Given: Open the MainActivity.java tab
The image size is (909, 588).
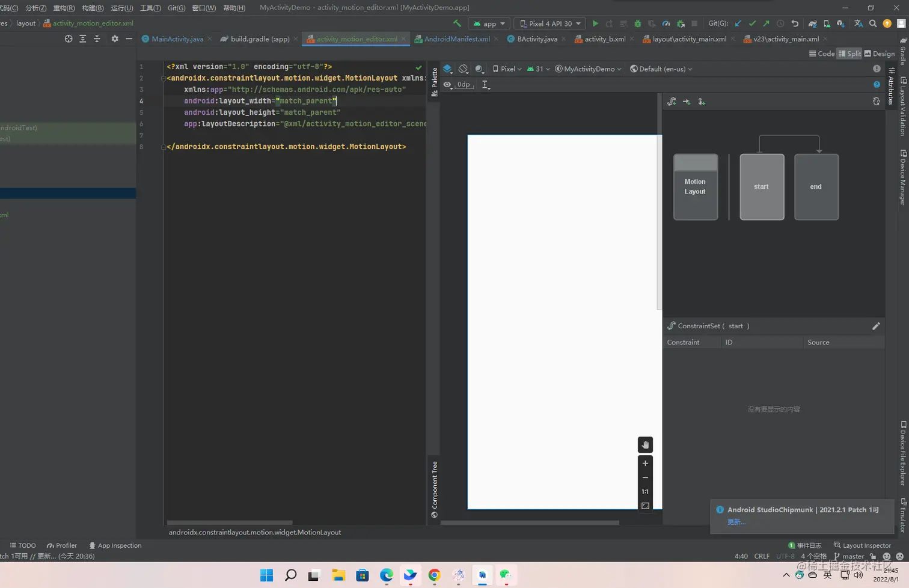Looking at the screenshot, I should [x=177, y=38].
